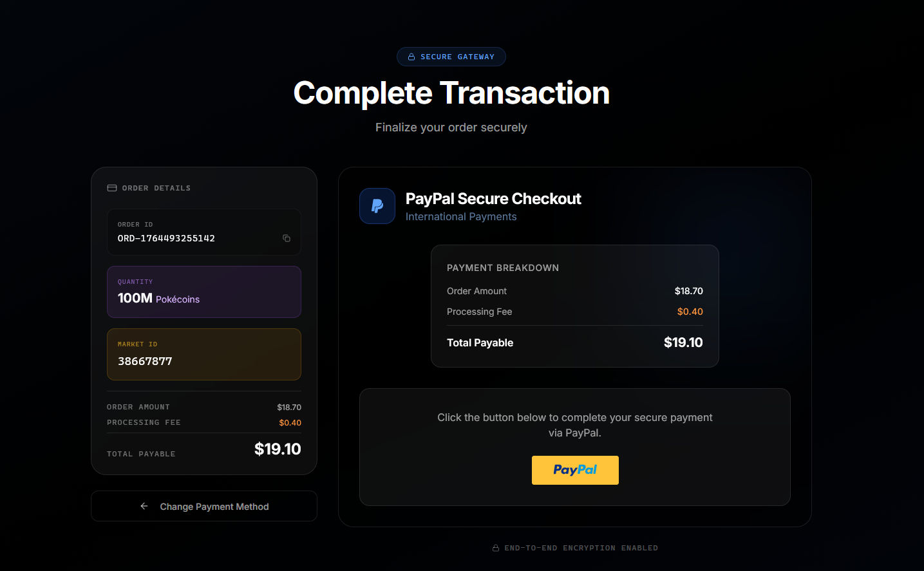
Task: Click the $19.10 total in Order Details panel
Action: [277, 449]
